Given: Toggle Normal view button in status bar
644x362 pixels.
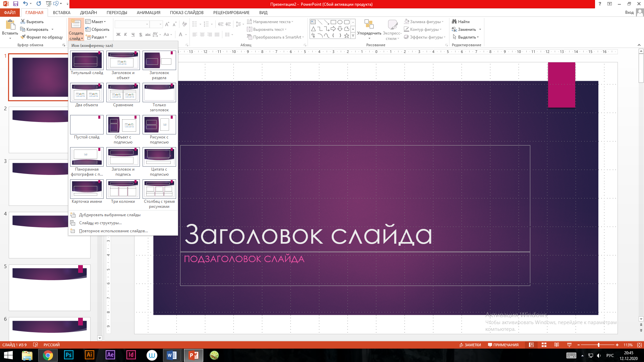Looking at the screenshot, I should tap(531, 345).
